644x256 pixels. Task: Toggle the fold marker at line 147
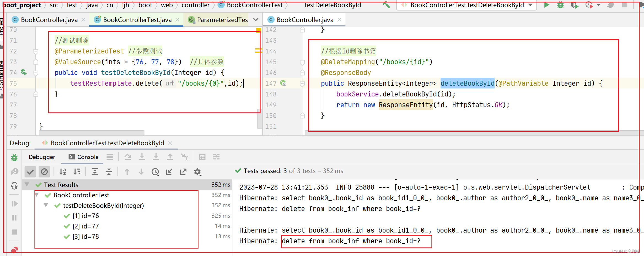[302, 83]
